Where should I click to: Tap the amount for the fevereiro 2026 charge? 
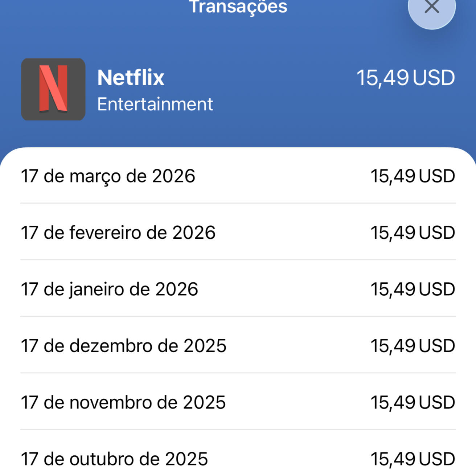click(x=413, y=233)
